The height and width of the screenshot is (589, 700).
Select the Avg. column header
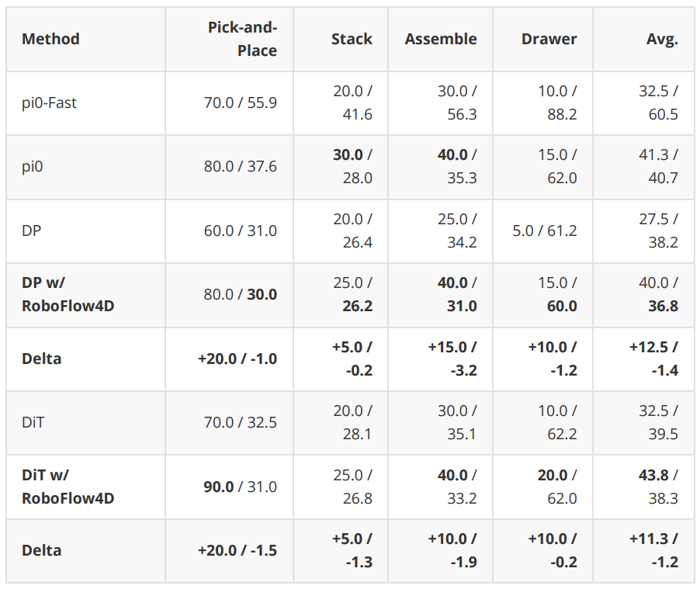662,39
